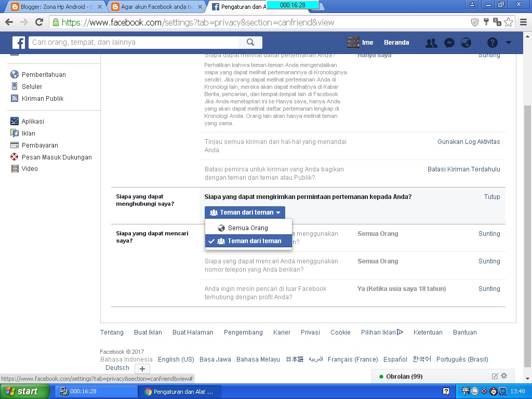532x399 pixels.
Task: Click the search magnifier button
Action: pyautogui.click(x=250, y=42)
